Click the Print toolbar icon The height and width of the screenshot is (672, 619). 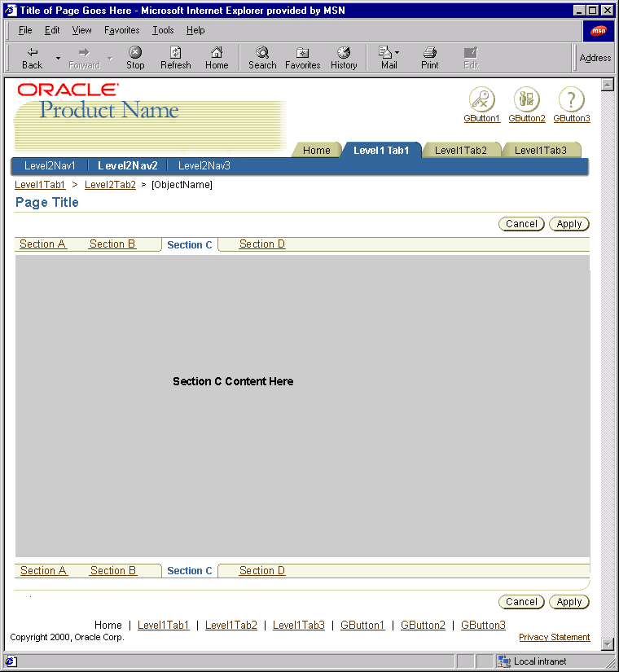(x=430, y=57)
